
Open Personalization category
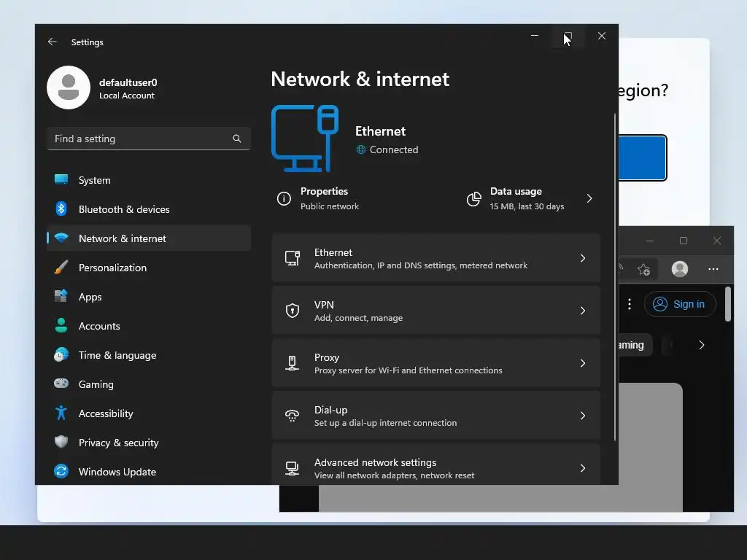pos(149,268)
